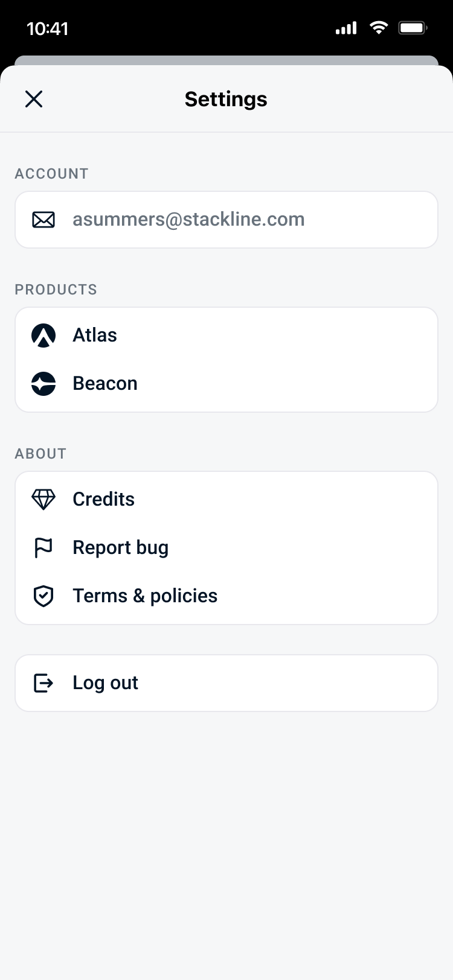This screenshot has height=980, width=453.
Task: Tap the 10:41 clock in status bar
Action: (48, 28)
